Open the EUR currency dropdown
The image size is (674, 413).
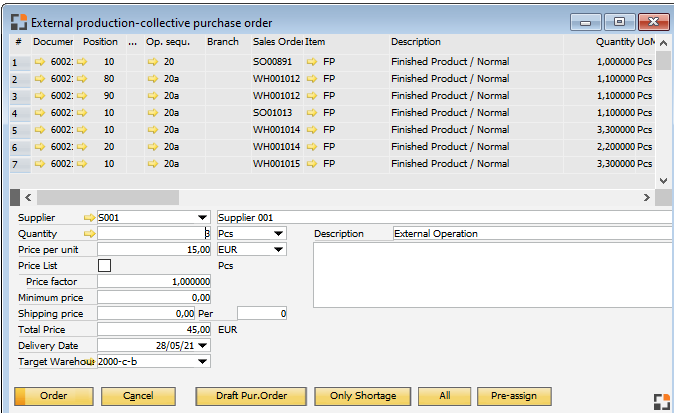pos(278,249)
